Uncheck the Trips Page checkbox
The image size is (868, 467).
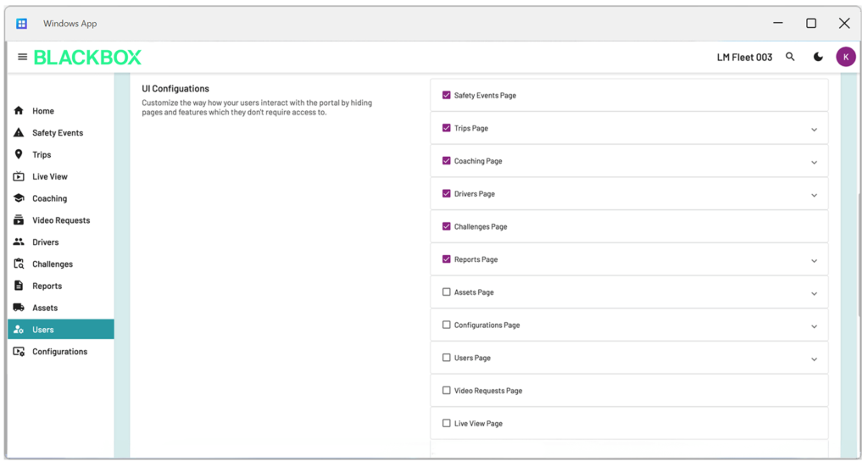[x=446, y=128]
